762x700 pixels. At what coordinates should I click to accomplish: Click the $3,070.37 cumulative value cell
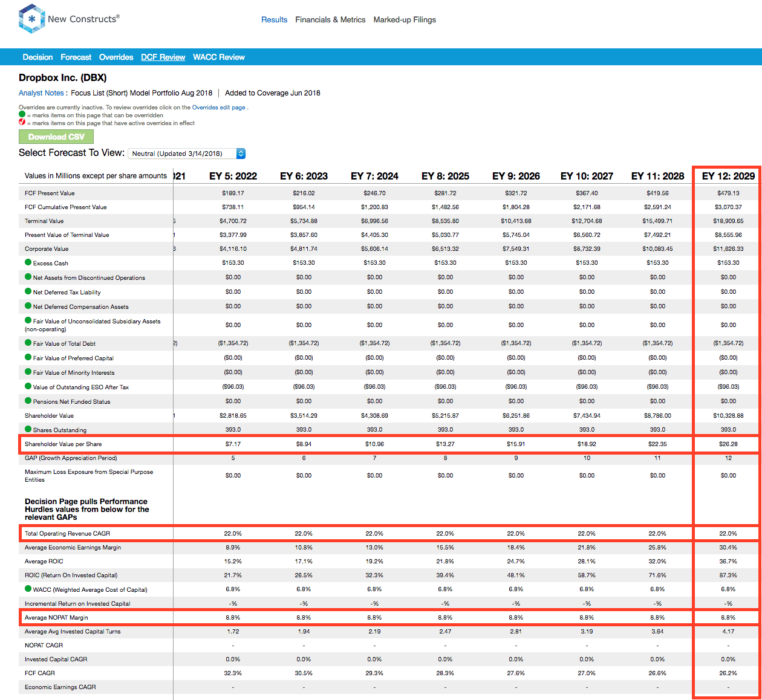coord(728,207)
